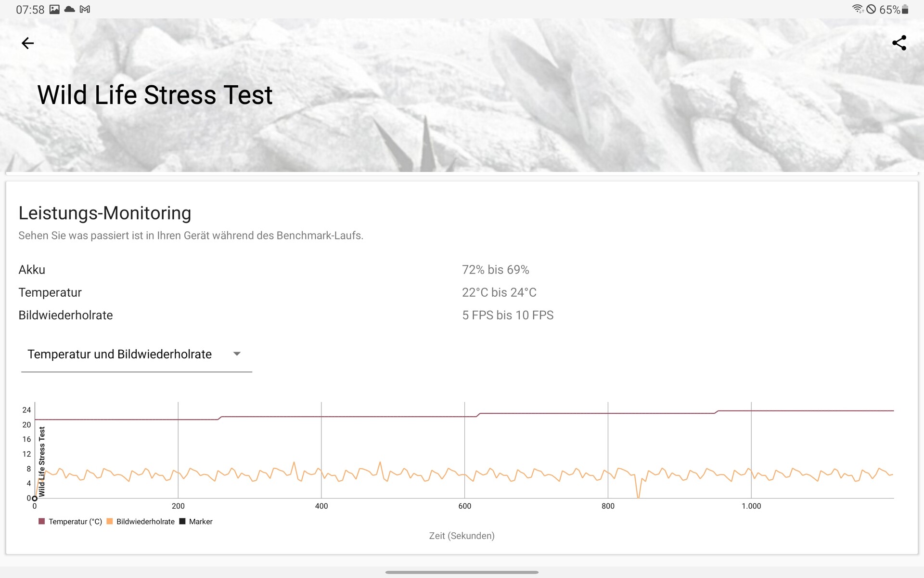Tap the back arrow icon
This screenshot has height=578, width=924.
coord(28,43)
